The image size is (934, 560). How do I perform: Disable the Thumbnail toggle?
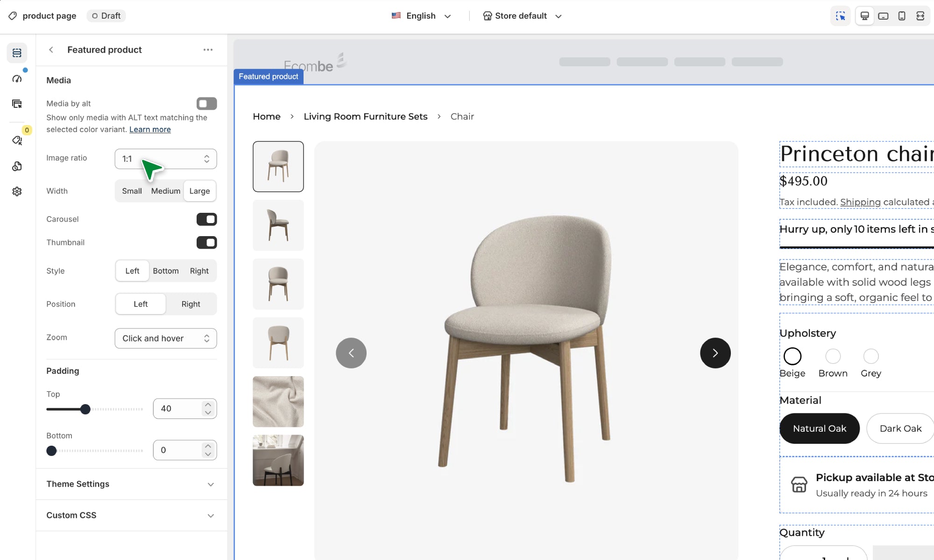[206, 242]
